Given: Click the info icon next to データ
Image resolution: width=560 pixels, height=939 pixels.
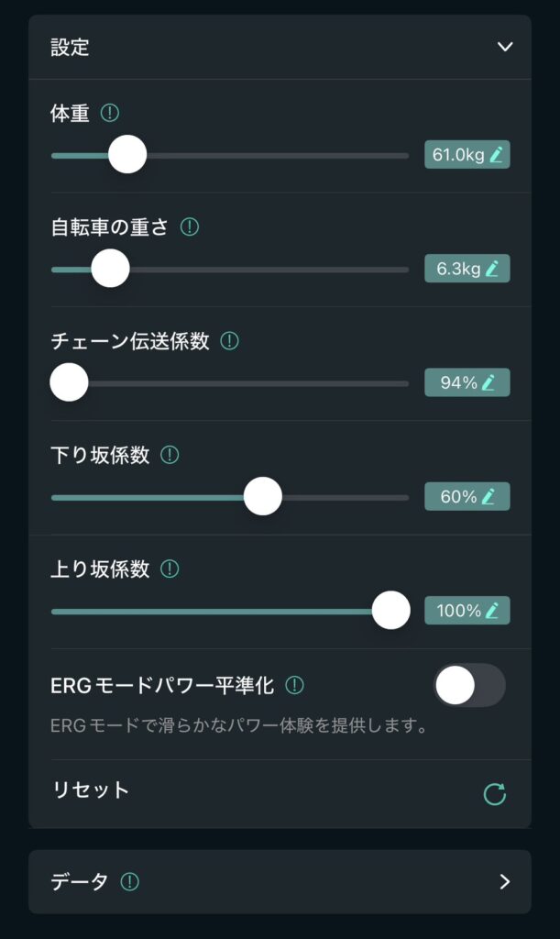Looking at the screenshot, I should (130, 881).
